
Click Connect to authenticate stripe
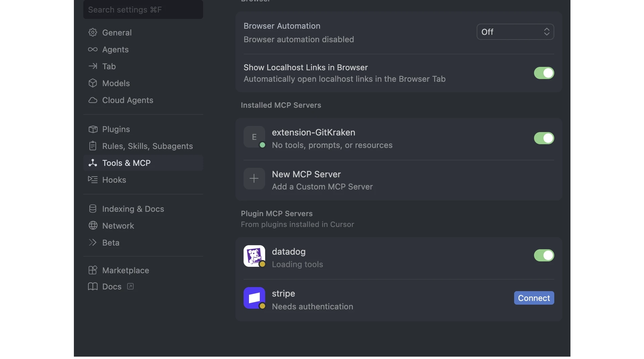(x=534, y=298)
